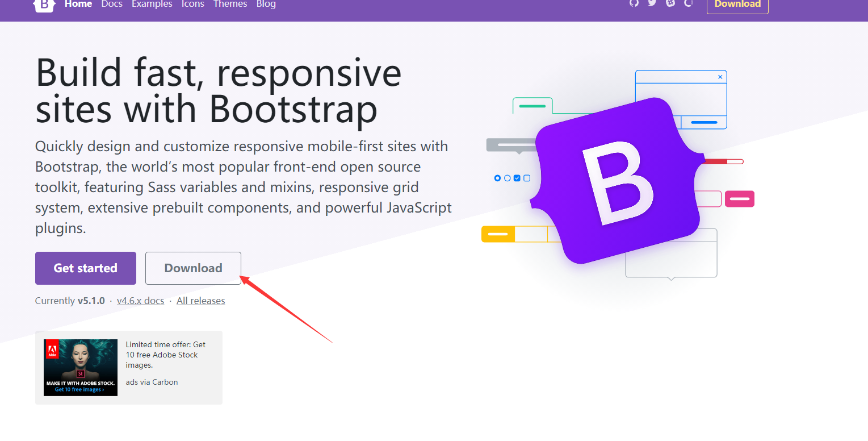The height and width of the screenshot is (441, 868).
Task: Open the Open Collective icon
Action: click(x=689, y=5)
